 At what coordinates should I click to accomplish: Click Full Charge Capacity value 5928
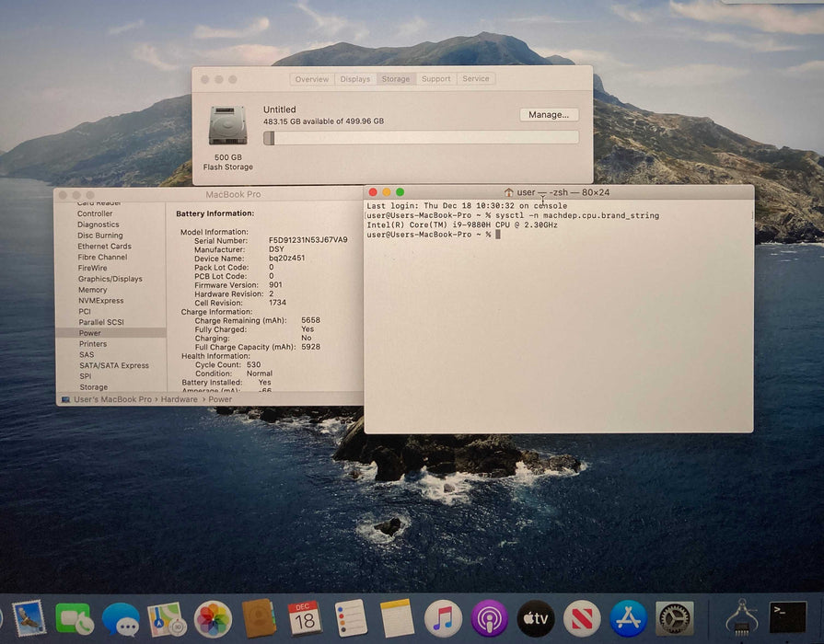click(x=310, y=347)
